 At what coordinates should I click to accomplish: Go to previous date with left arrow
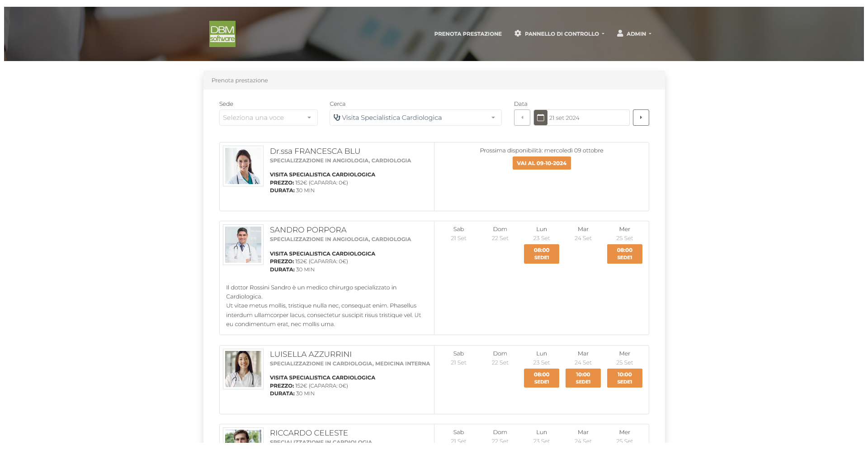[x=522, y=118]
